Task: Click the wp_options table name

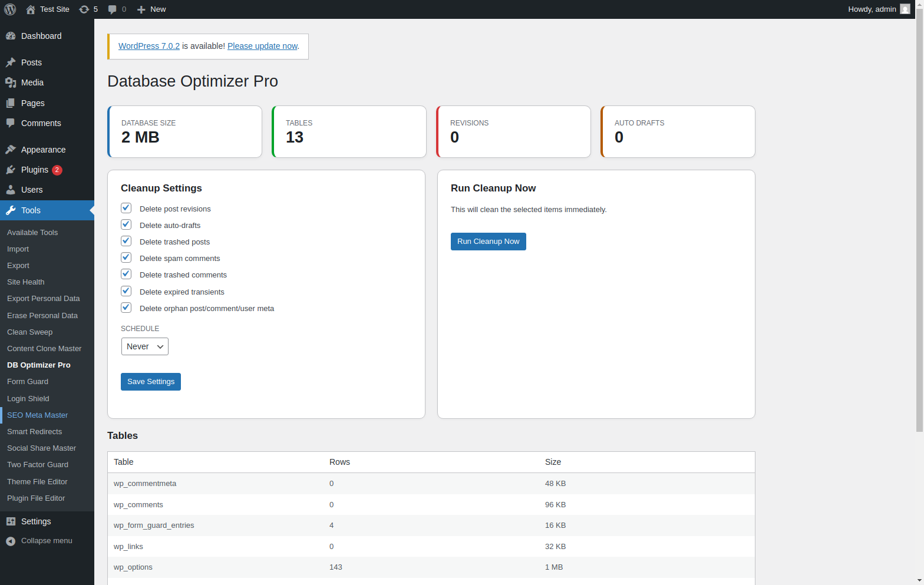Action: [x=133, y=567]
